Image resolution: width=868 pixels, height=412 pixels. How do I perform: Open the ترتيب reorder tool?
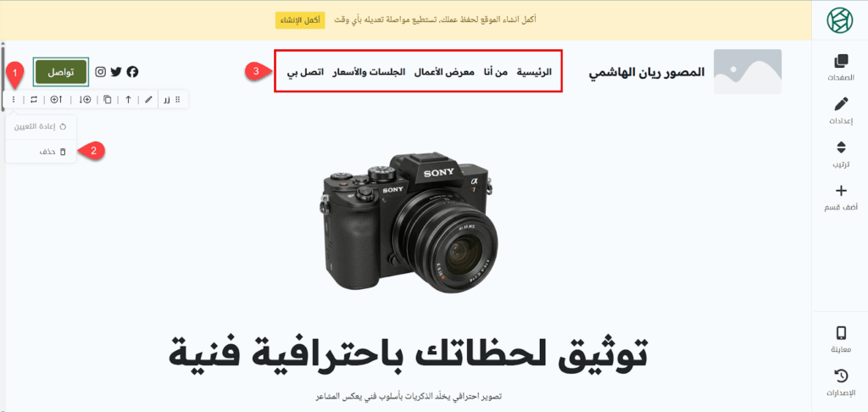[840, 154]
